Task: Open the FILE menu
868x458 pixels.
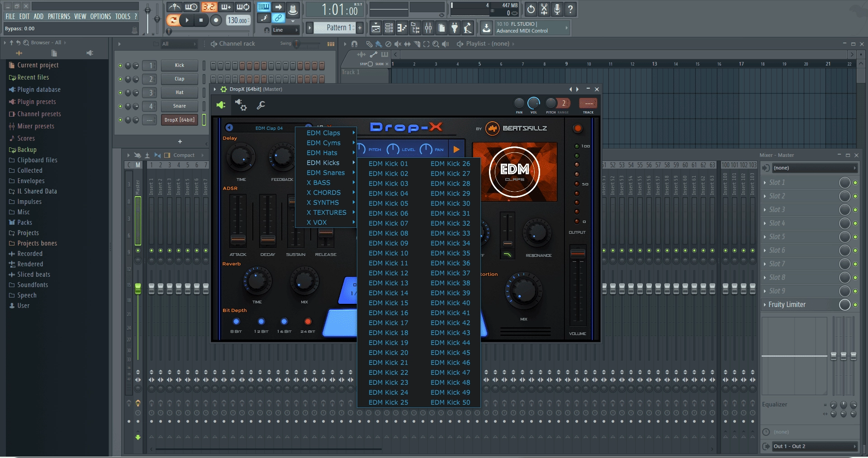Action: coord(10,16)
